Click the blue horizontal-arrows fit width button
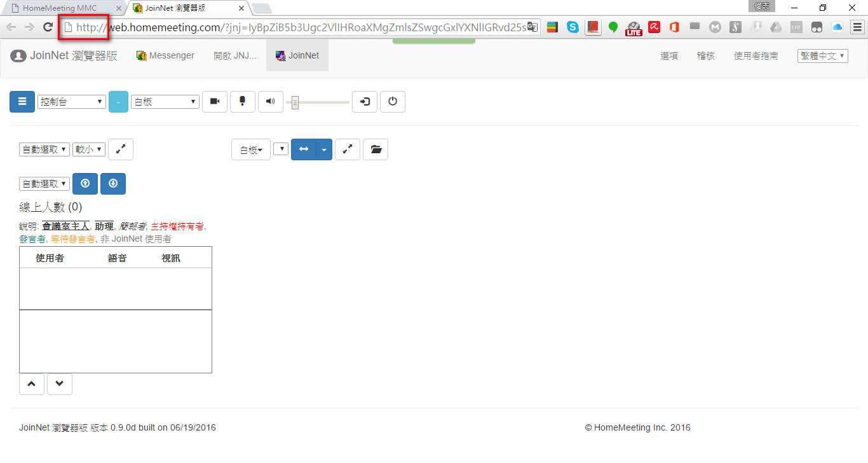Screen dimensions: 868x463 click(304, 149)
